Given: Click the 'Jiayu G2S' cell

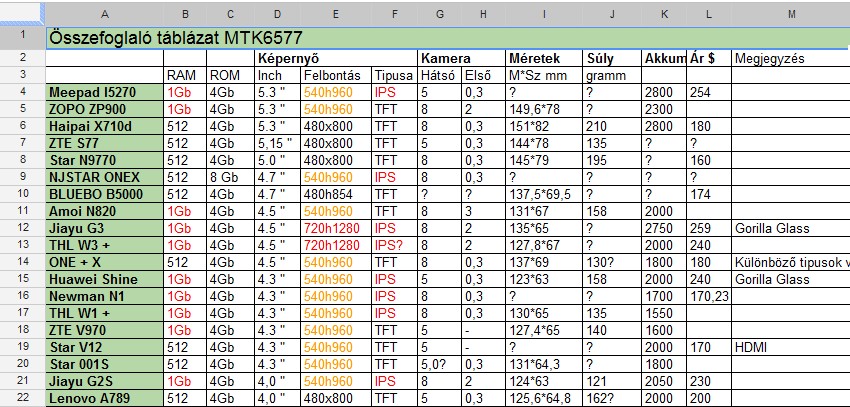Looking at the screenshot, I should 105,381.
